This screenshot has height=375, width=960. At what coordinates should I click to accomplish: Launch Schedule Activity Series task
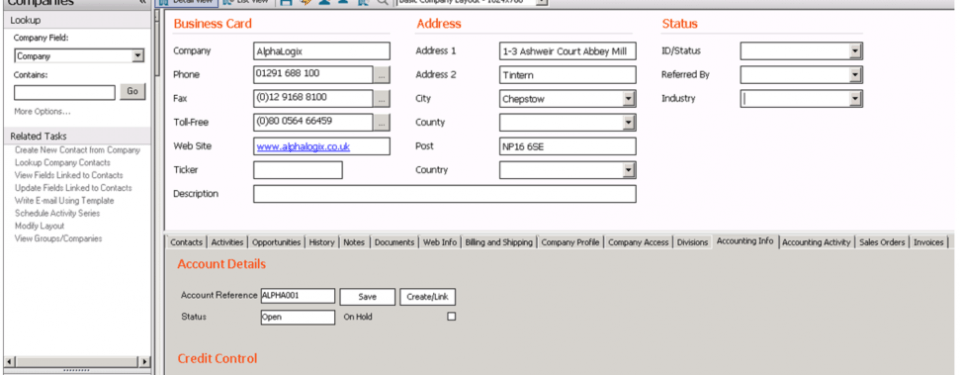click(57, 213)
